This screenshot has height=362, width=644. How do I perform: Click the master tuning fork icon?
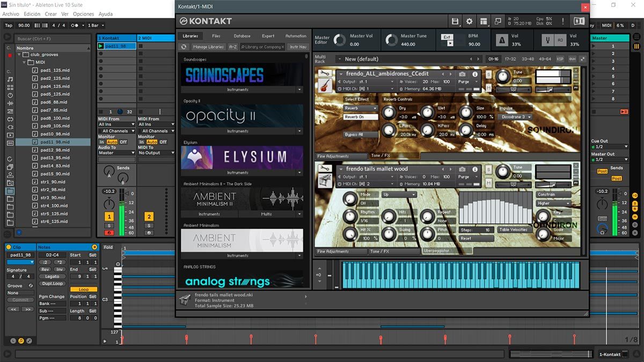pyautogui.click(x=549, y=40)
